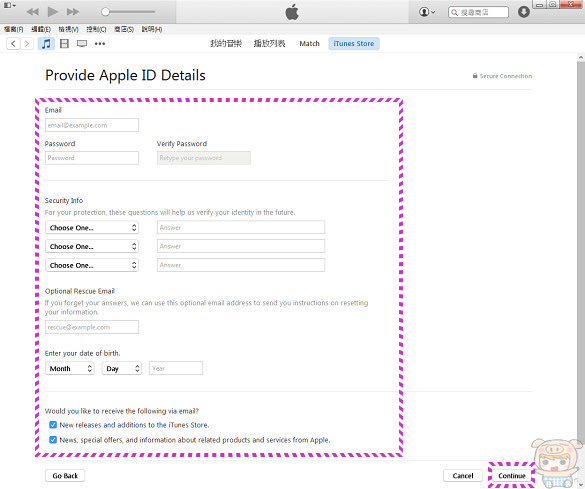585x489 pixels.
Task: Click the search store field
Action: [x=478, y=12]
